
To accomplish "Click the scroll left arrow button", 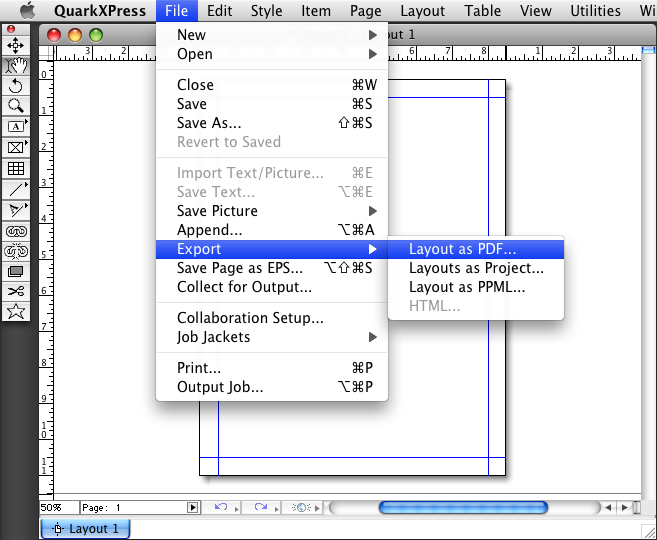I will click(x=608, y=507).
